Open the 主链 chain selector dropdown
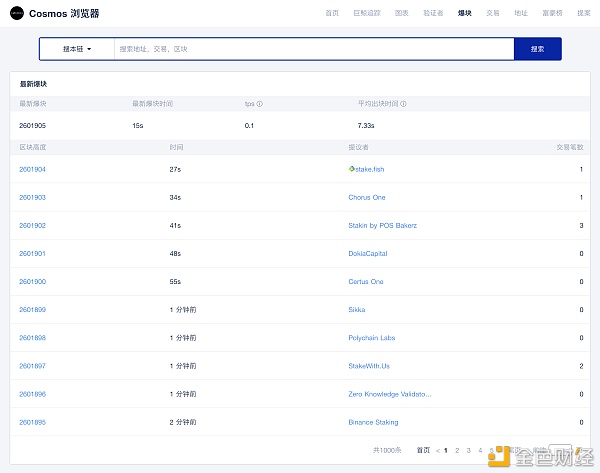Viewport: 600px width, 473px height. [77, 49]
